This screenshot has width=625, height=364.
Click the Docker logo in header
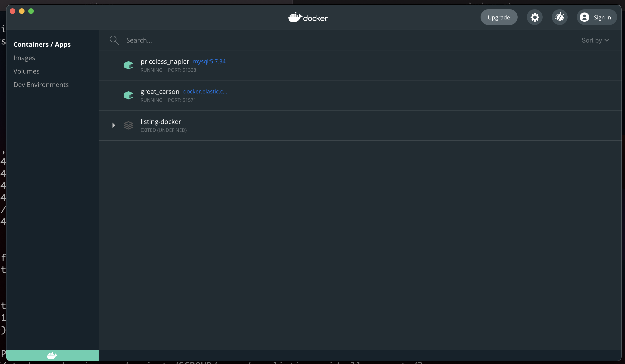[308, 17]
